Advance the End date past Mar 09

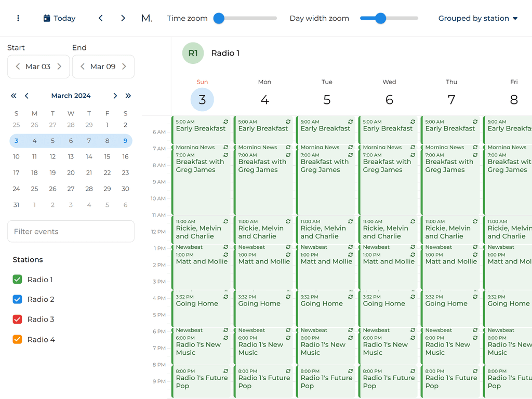click(124, 66)
